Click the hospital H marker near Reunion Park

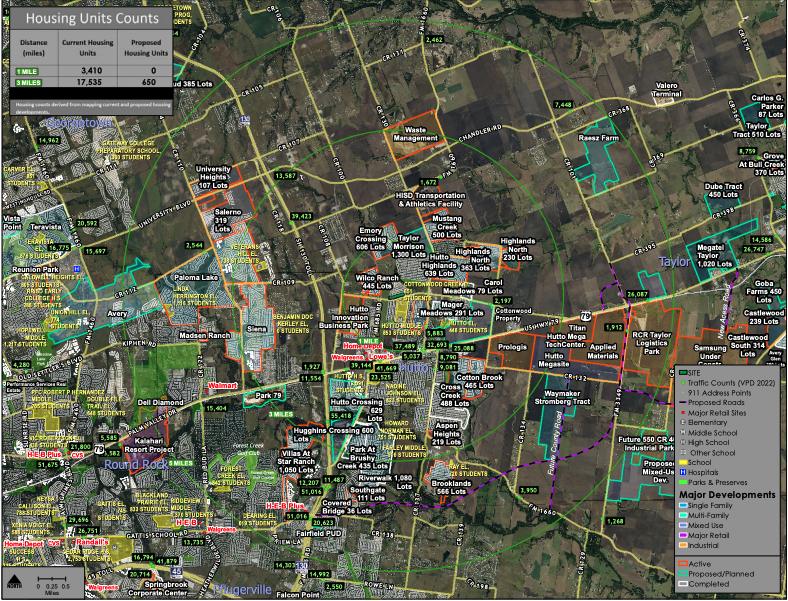pos(77,268)
